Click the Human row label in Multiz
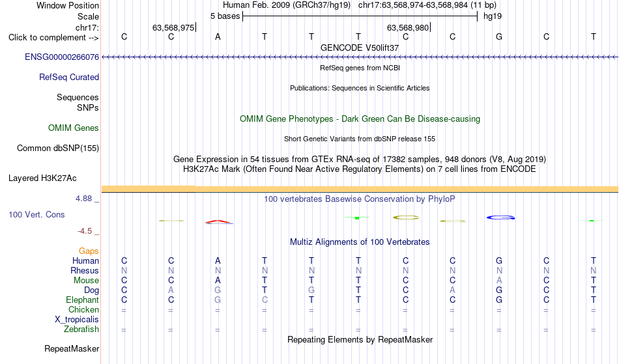This screenshot has height=364, width=619. pyautogui.click(x=85, y=261)
